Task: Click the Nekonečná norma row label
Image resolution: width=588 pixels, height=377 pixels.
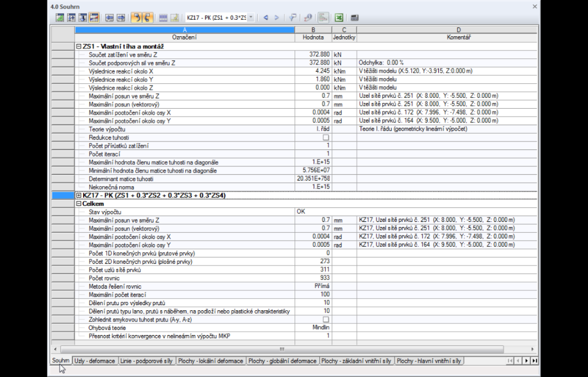Action: click(x=111, y=187)
